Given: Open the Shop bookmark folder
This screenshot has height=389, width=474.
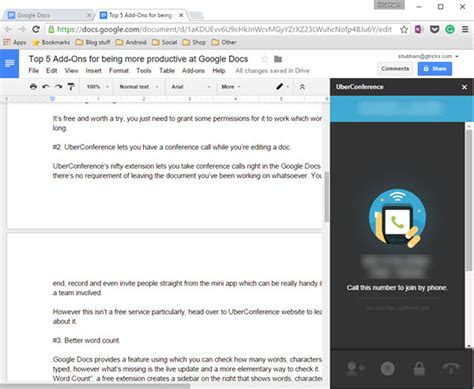Looking at the screenshot, I should pyautogui.click(x=194, y=42).
